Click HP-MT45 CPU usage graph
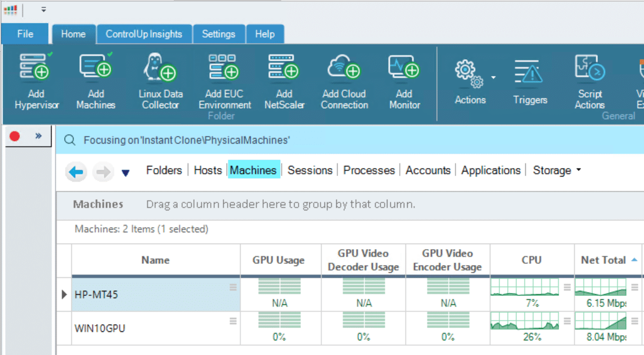The width and height of the screenshot is (644, 355). pos(525,287)
